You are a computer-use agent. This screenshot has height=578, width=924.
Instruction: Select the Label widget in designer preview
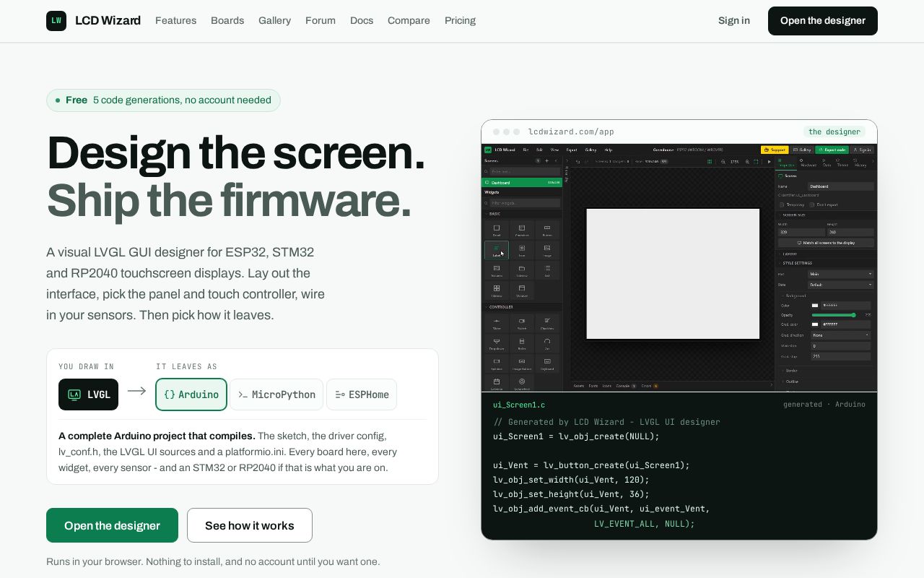tap(497, 250)
